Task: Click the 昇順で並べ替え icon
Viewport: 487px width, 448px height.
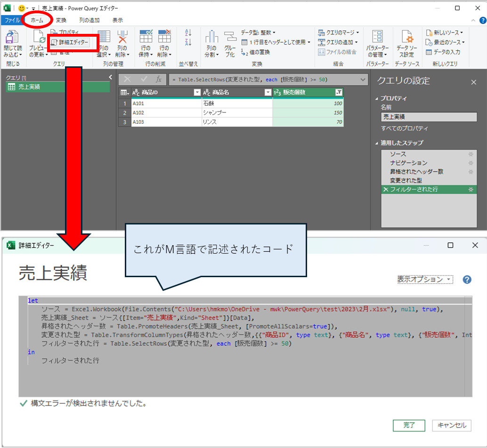Action: (x=189, y=32)
